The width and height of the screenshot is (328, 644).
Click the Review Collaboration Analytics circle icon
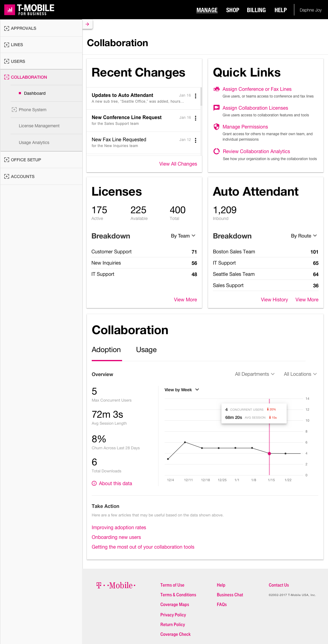click(x=217, y=151)
